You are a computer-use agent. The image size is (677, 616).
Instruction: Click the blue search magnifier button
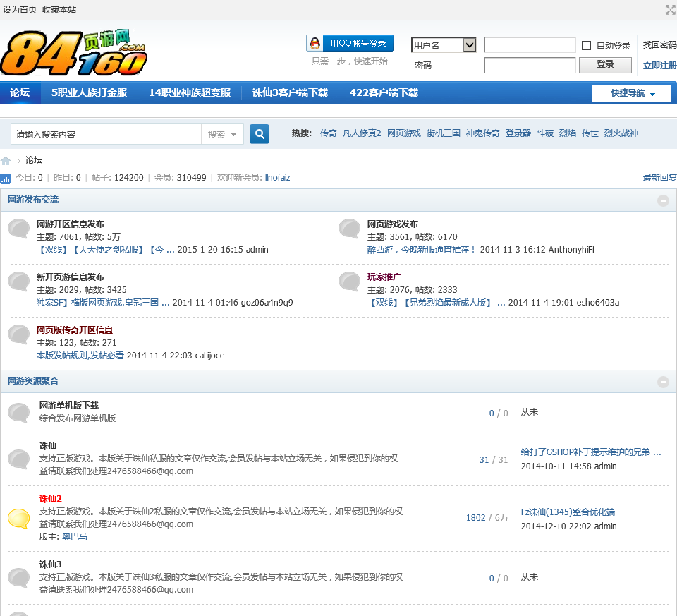[260, 134]
